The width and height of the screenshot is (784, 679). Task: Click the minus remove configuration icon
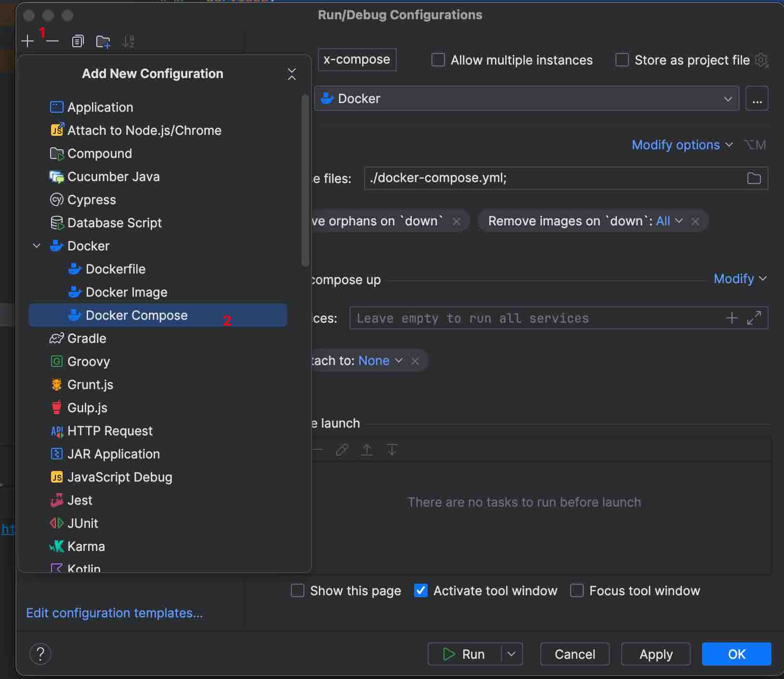52,41
